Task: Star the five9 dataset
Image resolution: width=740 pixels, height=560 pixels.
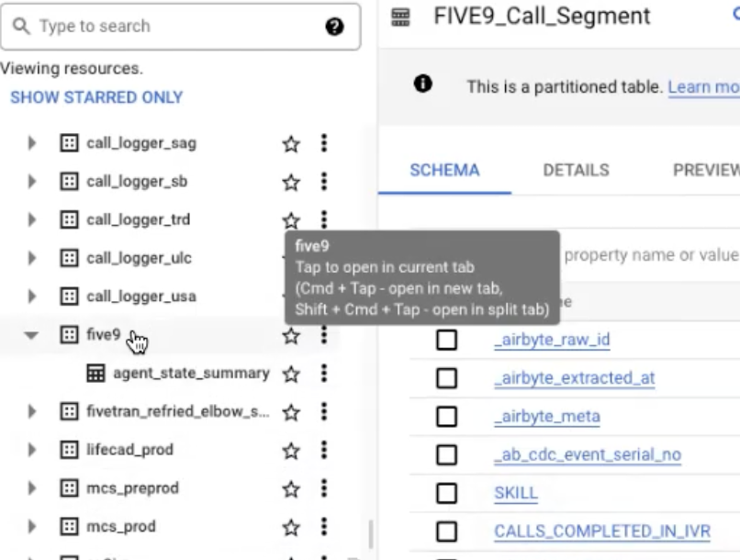Action: point(291,336)
